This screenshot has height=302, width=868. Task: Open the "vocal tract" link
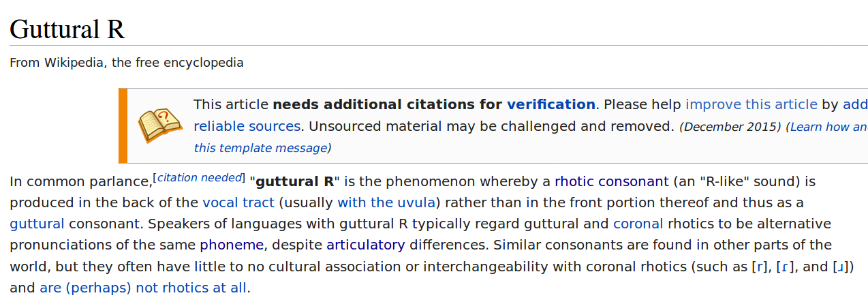point(238,202)
